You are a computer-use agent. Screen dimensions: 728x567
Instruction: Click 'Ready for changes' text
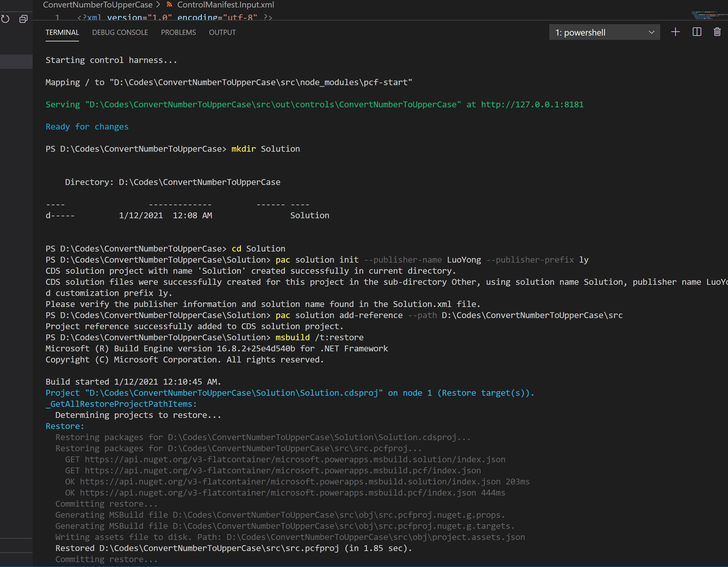[87, 127]
